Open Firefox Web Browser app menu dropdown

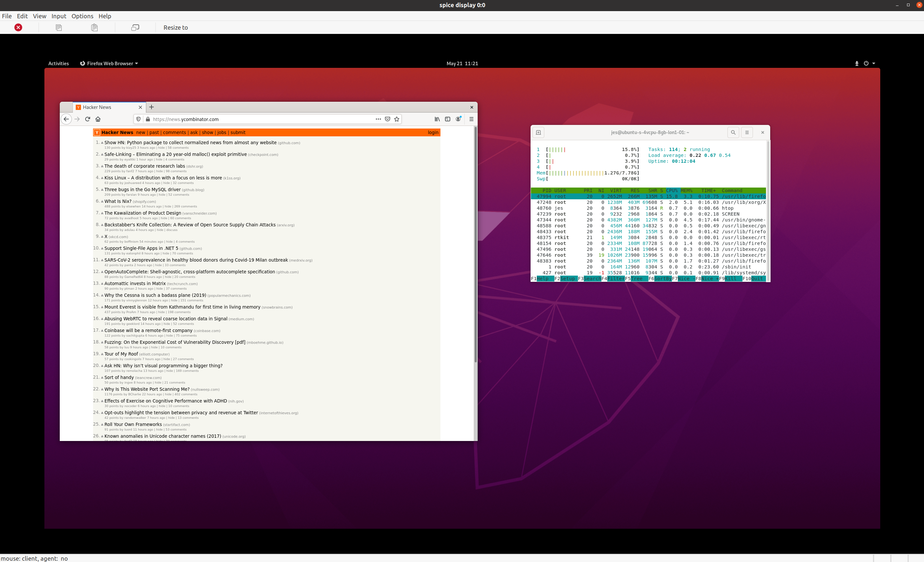pyautogui.click(x=109, y=63)
